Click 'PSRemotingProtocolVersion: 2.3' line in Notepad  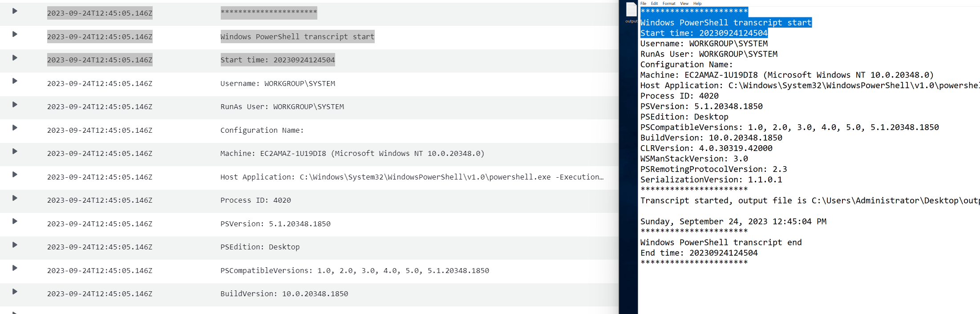click(714, 169)
